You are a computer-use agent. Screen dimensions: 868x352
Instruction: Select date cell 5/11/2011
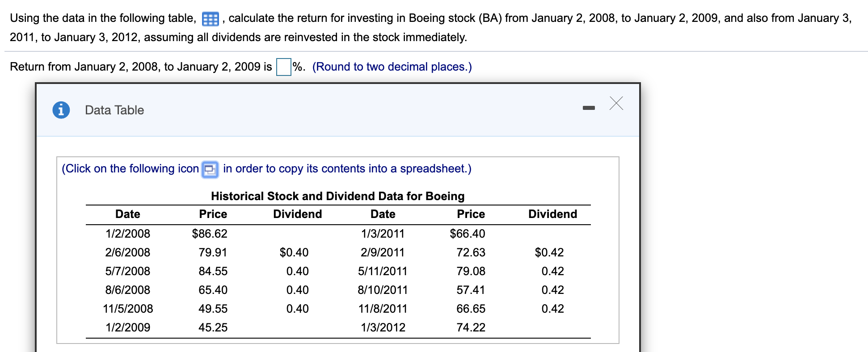[x=383, y=271]
